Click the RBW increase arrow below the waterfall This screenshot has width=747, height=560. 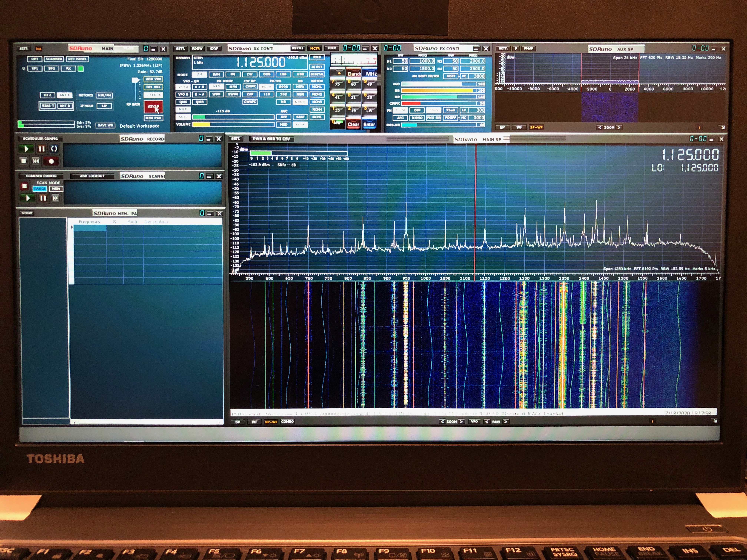pyautogui.click(x=506, y=421)
